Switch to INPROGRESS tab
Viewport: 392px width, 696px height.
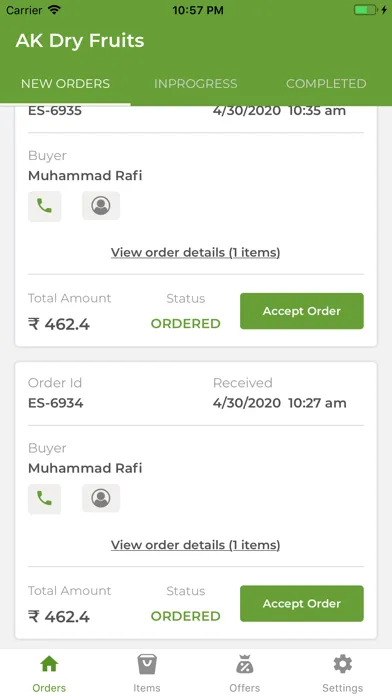[196, 84]
